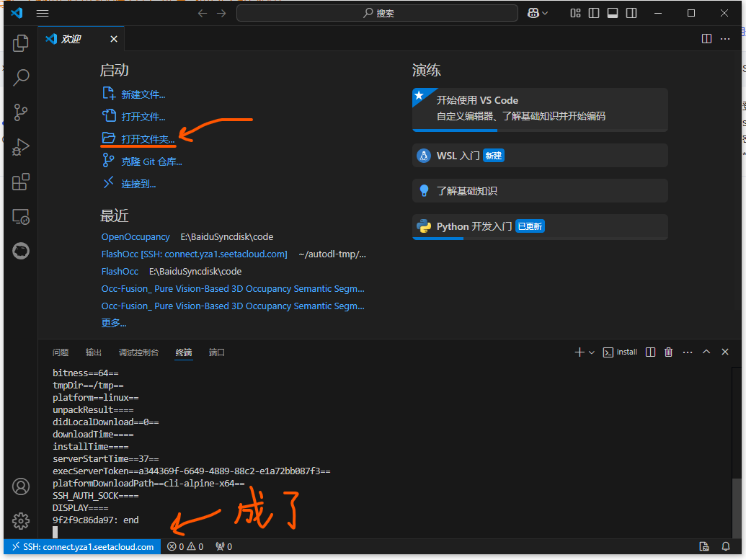This screenshot has width=746, height=560.
Task: Open the Explorer view in activity bar
Action: click(20, 43)
